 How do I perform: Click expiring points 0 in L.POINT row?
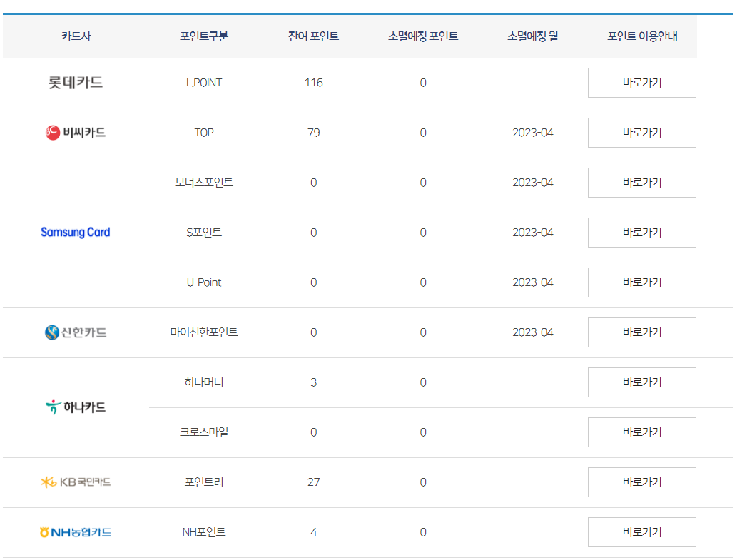coord(423,83)
